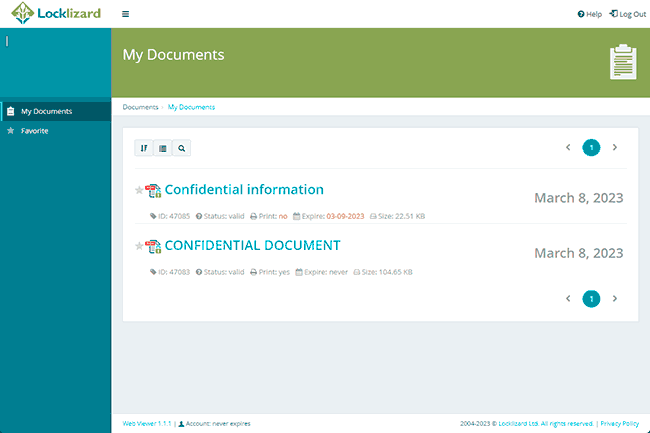650x433 pixels.
Task: Click the clipboard icon in green header
Action: [623, 62]
